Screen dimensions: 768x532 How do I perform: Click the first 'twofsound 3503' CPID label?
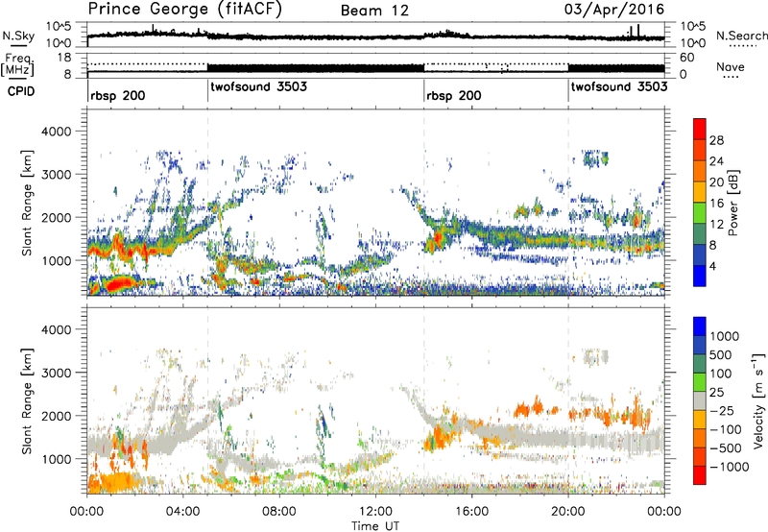(258, 86)
